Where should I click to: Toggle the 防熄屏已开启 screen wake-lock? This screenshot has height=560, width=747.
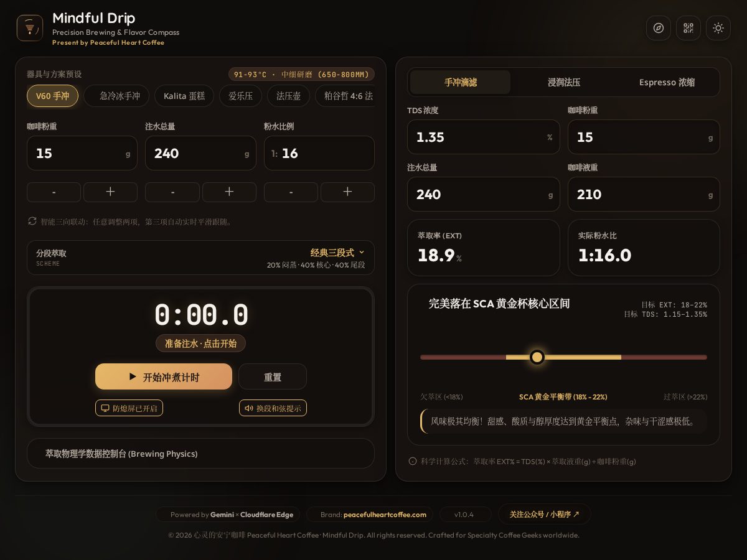tap(129, 408)
